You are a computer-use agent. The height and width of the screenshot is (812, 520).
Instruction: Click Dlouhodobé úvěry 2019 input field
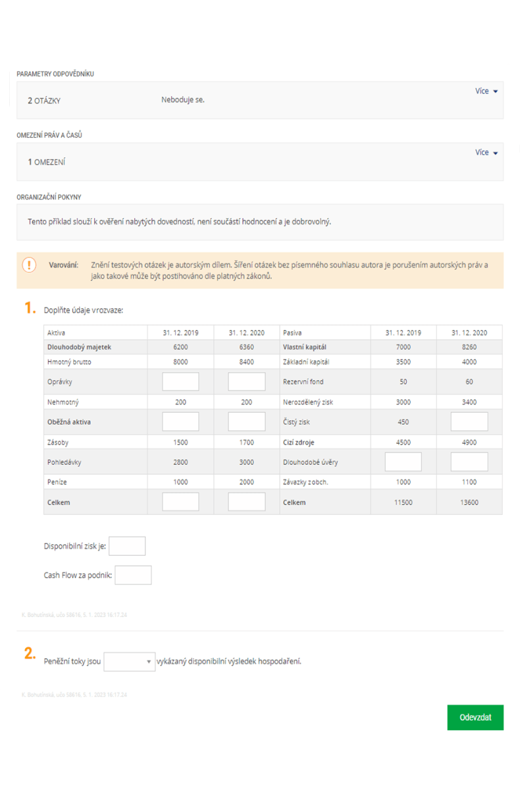point(403,462)
